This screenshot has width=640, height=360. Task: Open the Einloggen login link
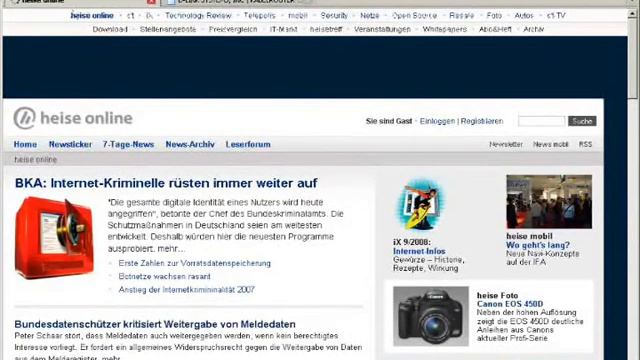[437, 121]
